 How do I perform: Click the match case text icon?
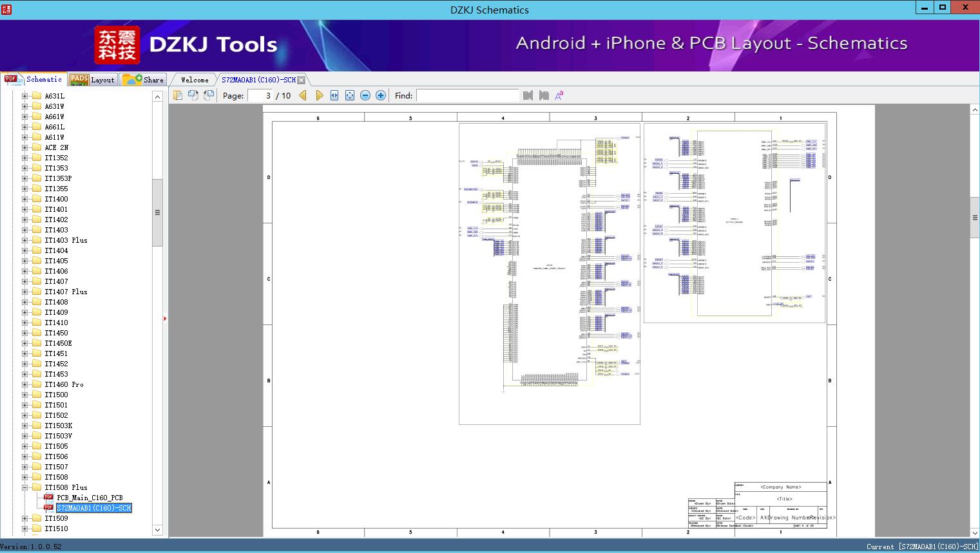(559, 95)
